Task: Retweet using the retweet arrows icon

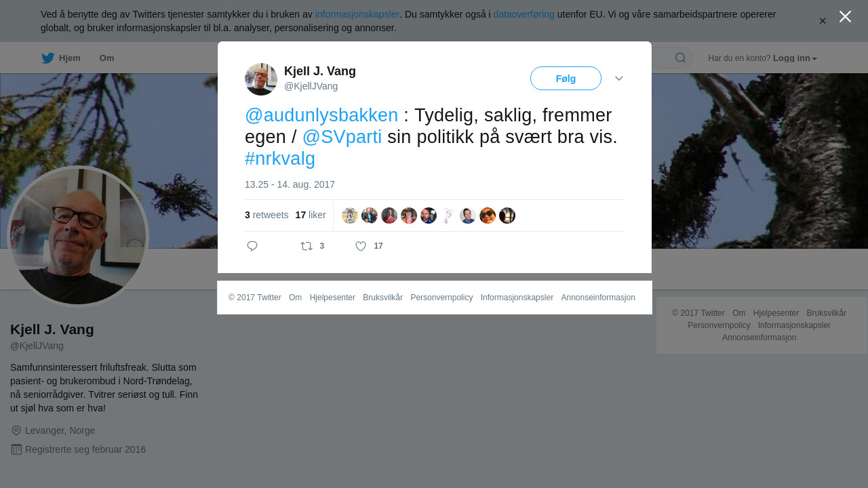Action: tap(307, 246)
